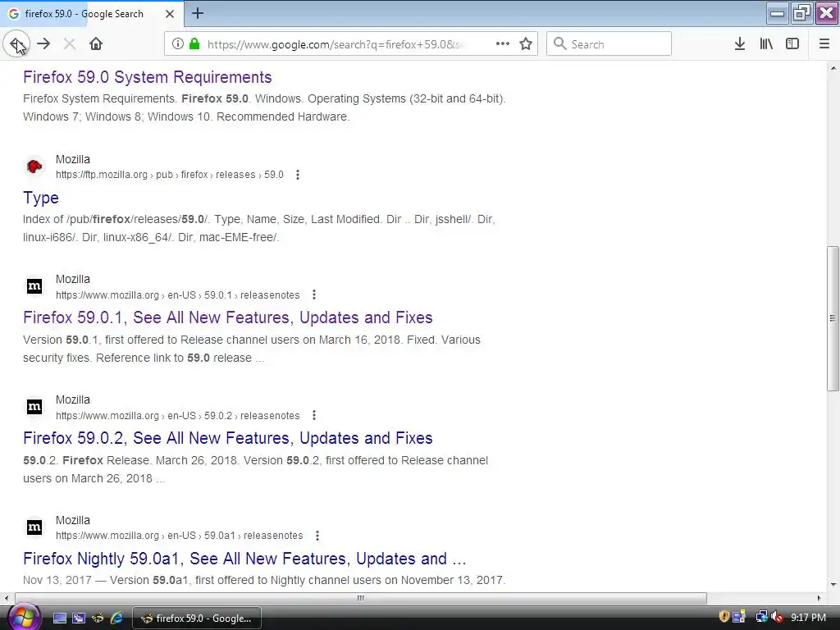The width and height of the screenshot is (840, 630).
Task: Open options dots beside 59.0.1 releasenotes URL
Action: coord(314,294)
